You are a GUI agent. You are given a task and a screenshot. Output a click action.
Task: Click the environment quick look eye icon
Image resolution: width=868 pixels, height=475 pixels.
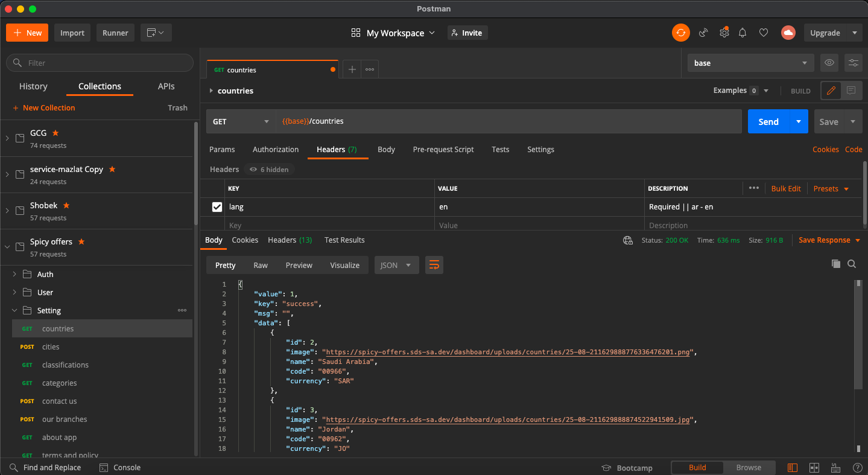[830, 63]
